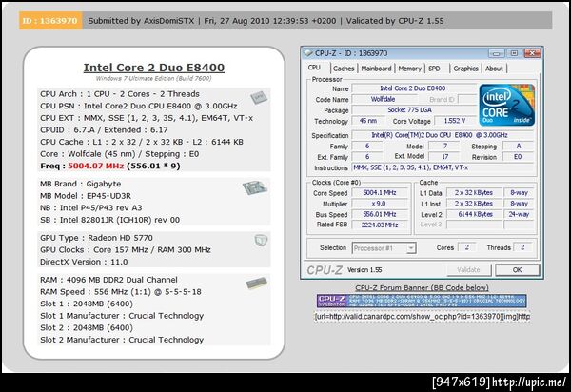This screenshot has width=571, height=392.
Task: Open the Intel Core 2 Duo E8400 heading link
Action: click(153, 68)
